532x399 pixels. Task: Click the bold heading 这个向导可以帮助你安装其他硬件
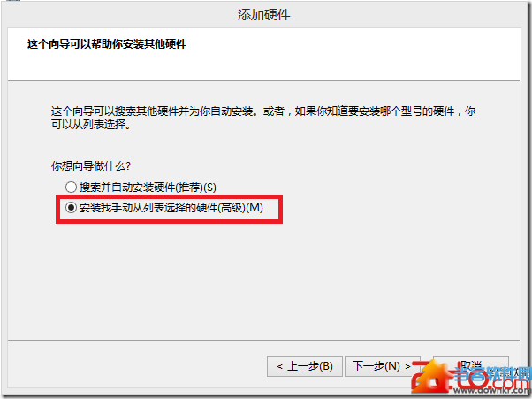pyautogui.click(x=107, y=44)
